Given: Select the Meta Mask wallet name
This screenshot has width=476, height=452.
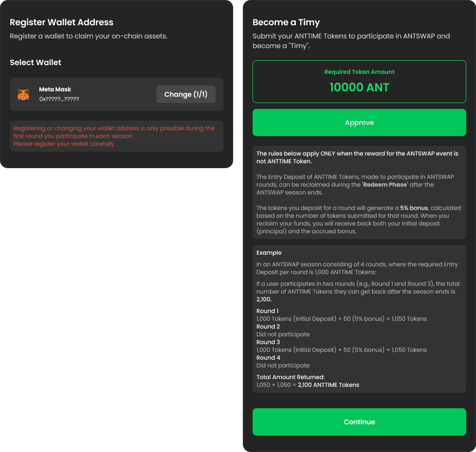Looking at the screenshot, I should coord(55,89).
